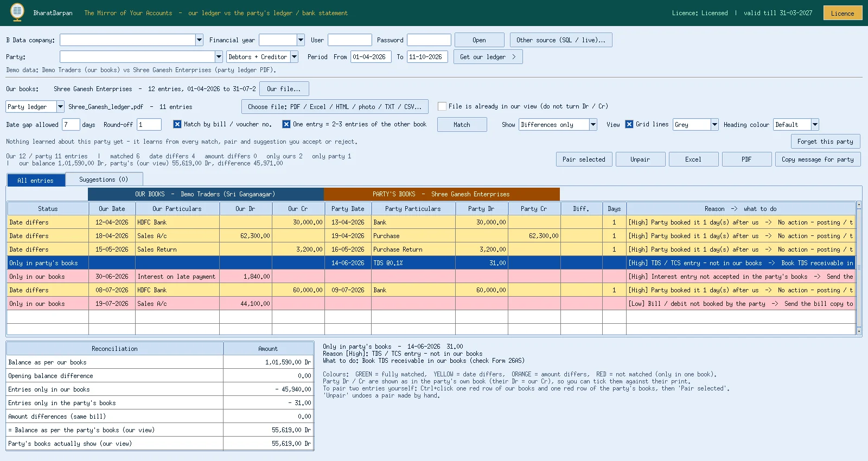Click the Open button
Image resolution: width=868 pixels, height=461 pixels.
pos(480,40)
